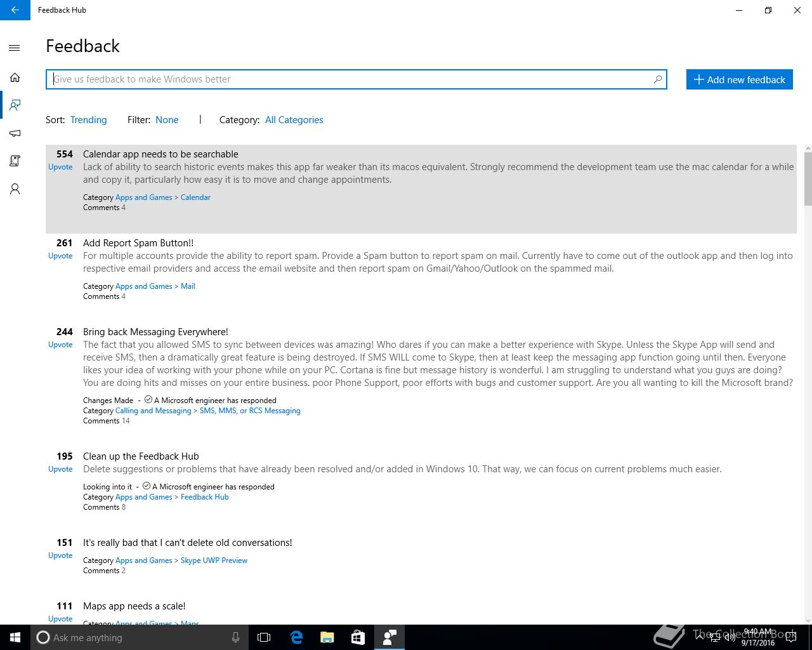The image size is (812, 650).
Task: Click the Add new feedback button
Action: tap(739, 79)
